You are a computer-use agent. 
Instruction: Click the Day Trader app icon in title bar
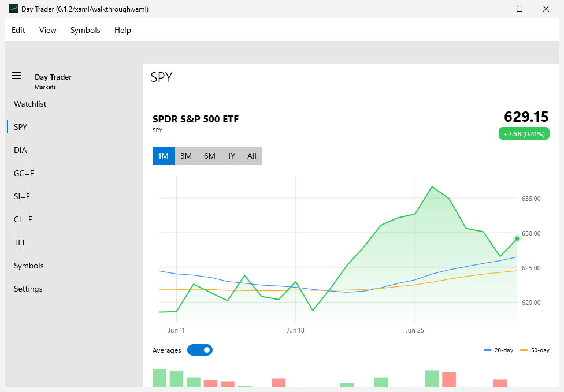(14, 9)
